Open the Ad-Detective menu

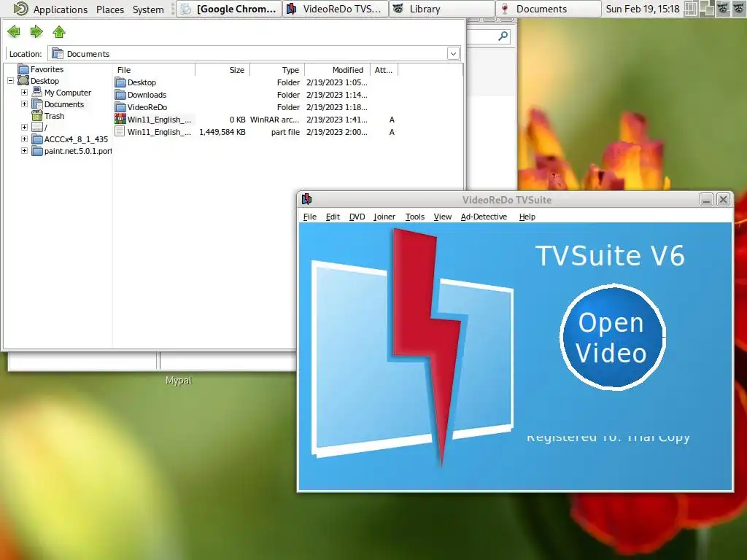click(x=484, y=217)
